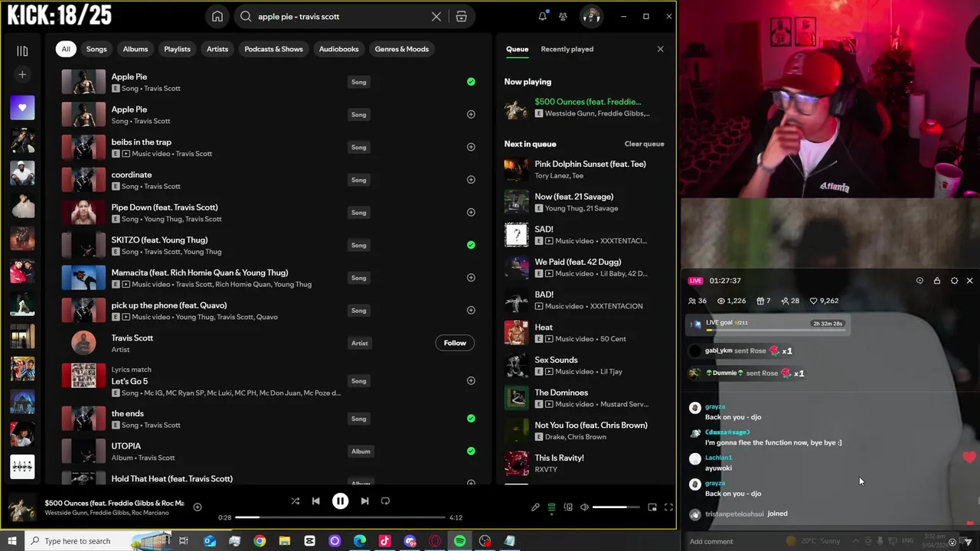Open live stream settings gear

point(954,281)
